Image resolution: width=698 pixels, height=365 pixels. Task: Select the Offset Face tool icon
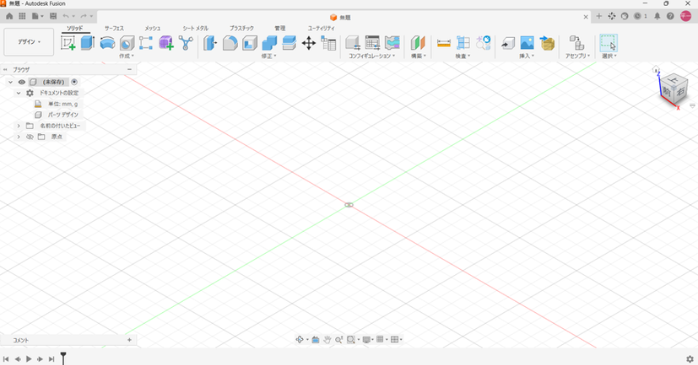(289, 43)
